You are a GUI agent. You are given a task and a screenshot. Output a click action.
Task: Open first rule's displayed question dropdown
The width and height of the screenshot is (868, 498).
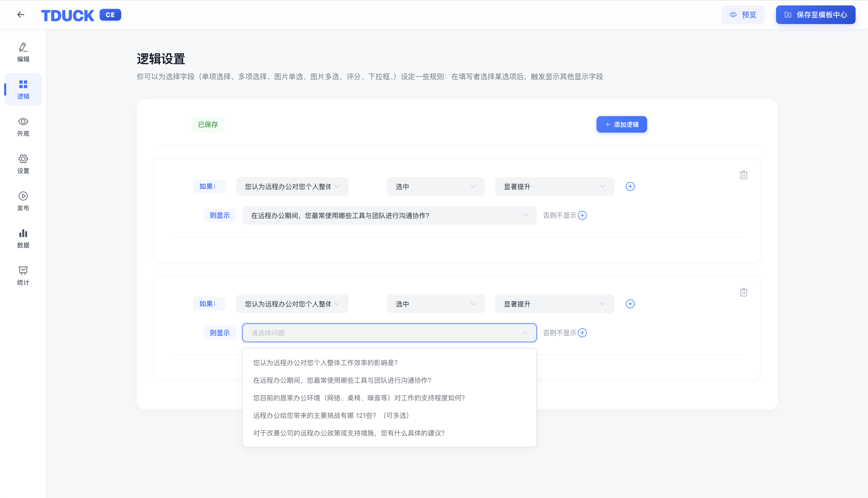[390, 215]
